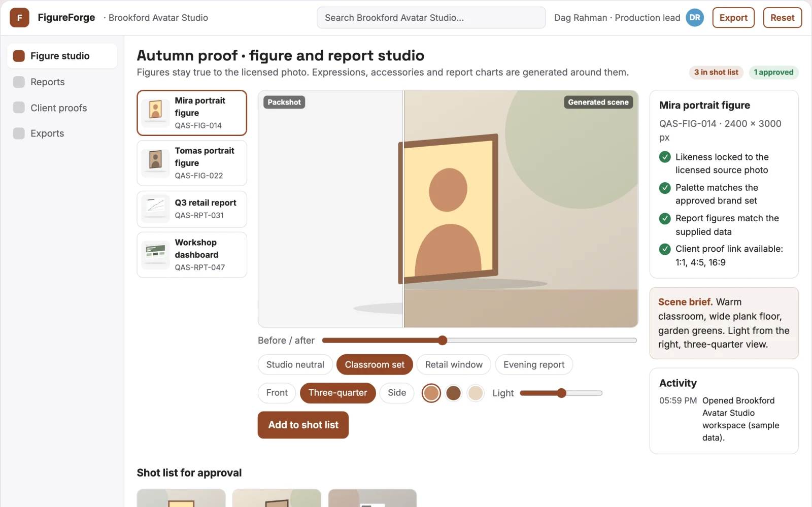Click the 1 approved badge
Viewport: 812px width, 507px height.
[773, 73]
